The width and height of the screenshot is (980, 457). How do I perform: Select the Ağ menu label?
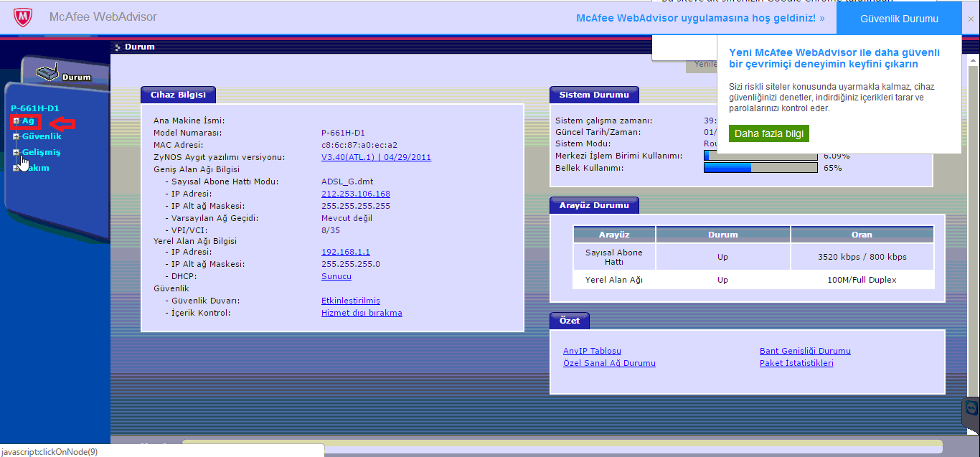coord(28,121)
